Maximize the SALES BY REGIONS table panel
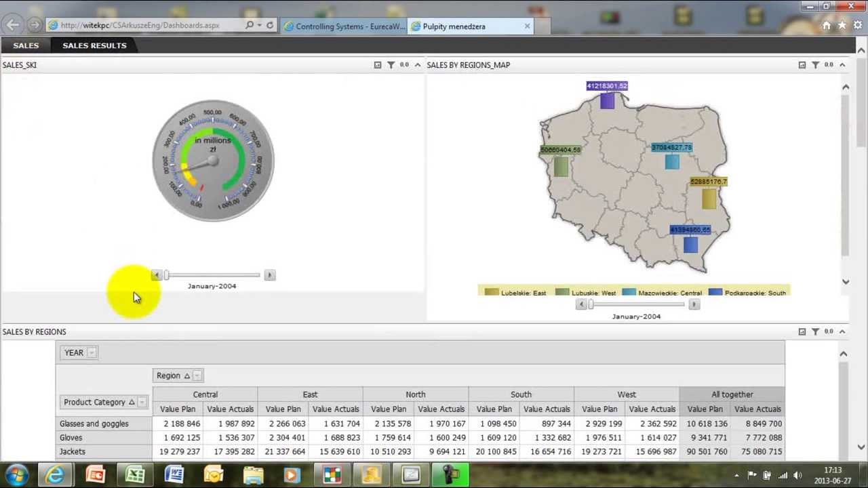The height and width of the screenshot is (488, 868). pyautogui.click(x=802, y=331)
